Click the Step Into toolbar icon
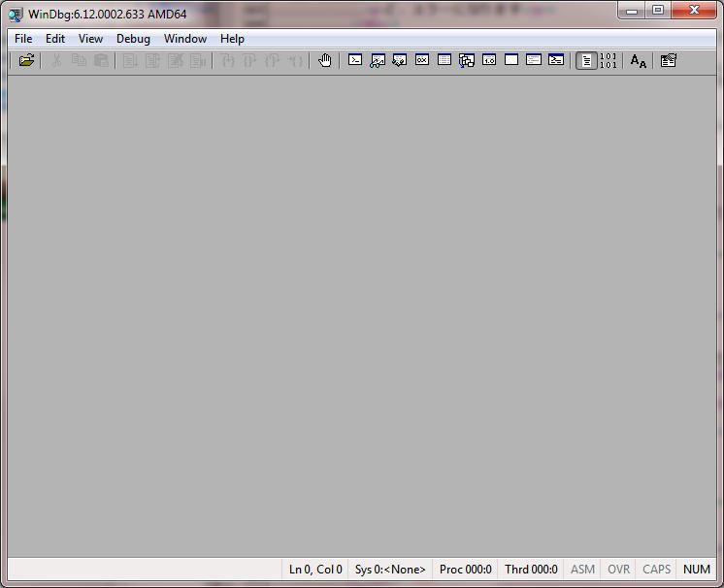Viewport: 724px width, 588px height. (x=227, y=60)
